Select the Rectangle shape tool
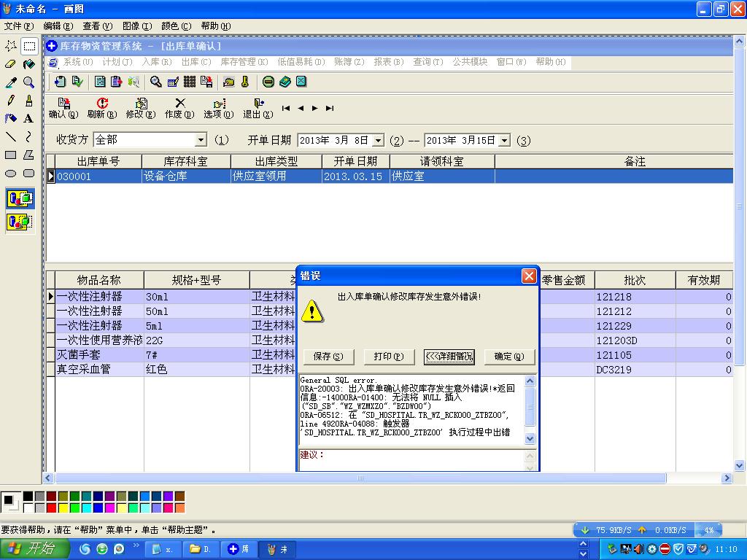Viewport: 747px width, 560px height. pyautogui.click(x=10, y=155)
